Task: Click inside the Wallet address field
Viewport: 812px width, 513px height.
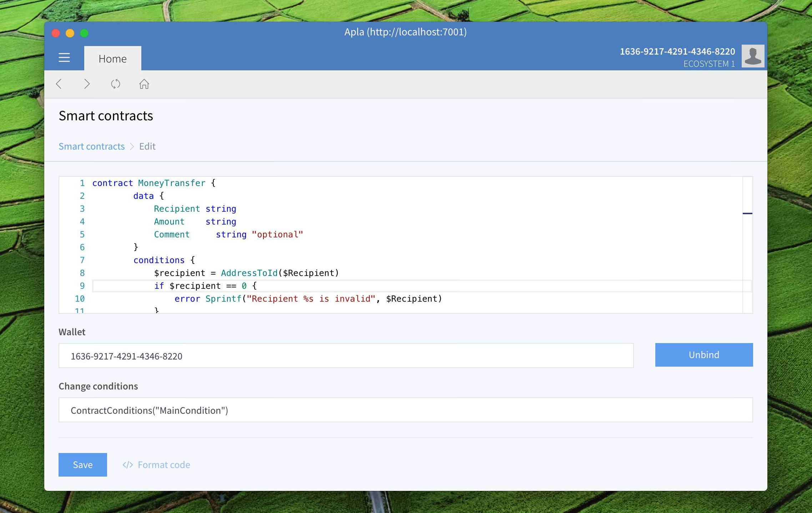Action: [x=346, y=356]
